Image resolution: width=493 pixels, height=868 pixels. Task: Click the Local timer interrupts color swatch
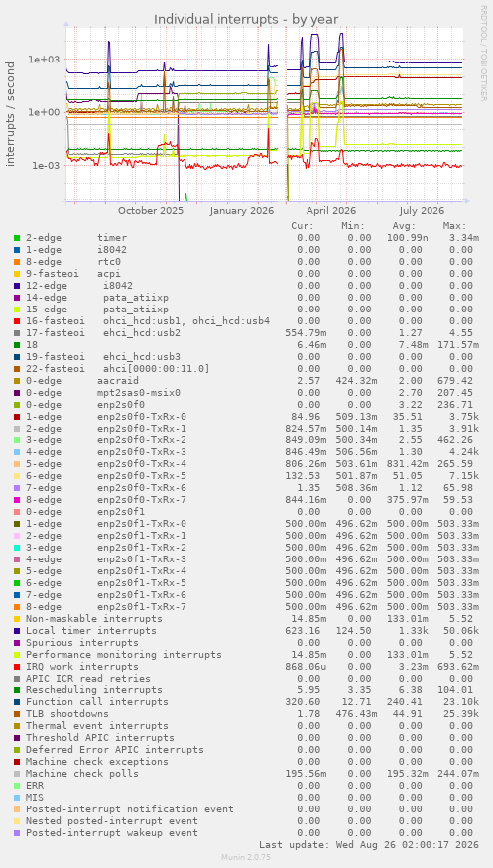(17, 631)
